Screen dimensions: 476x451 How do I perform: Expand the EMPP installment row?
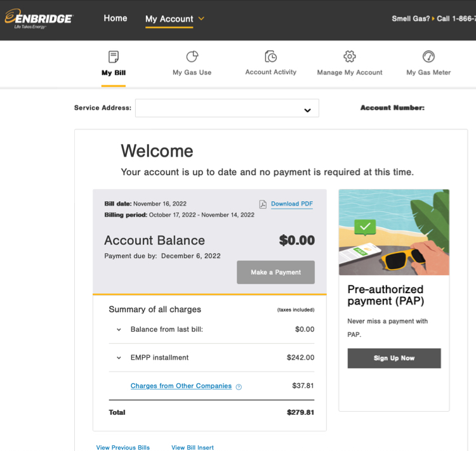pyautogui.click(x=119, y=358)
